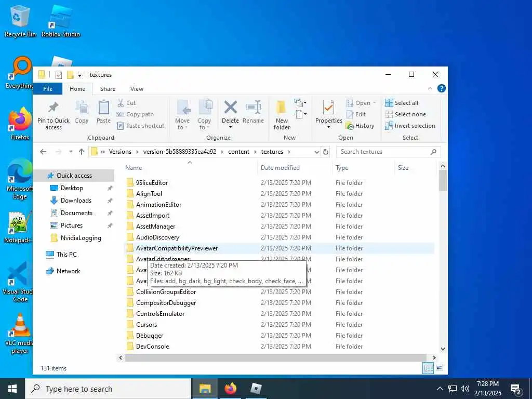
Task: Switch to Large icons view layout
Action: click(440, 368)
